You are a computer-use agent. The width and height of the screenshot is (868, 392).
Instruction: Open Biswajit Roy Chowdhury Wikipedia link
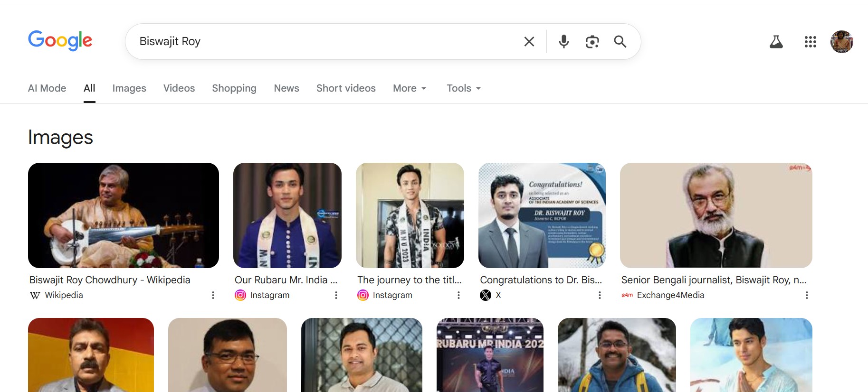click(110, 280)
